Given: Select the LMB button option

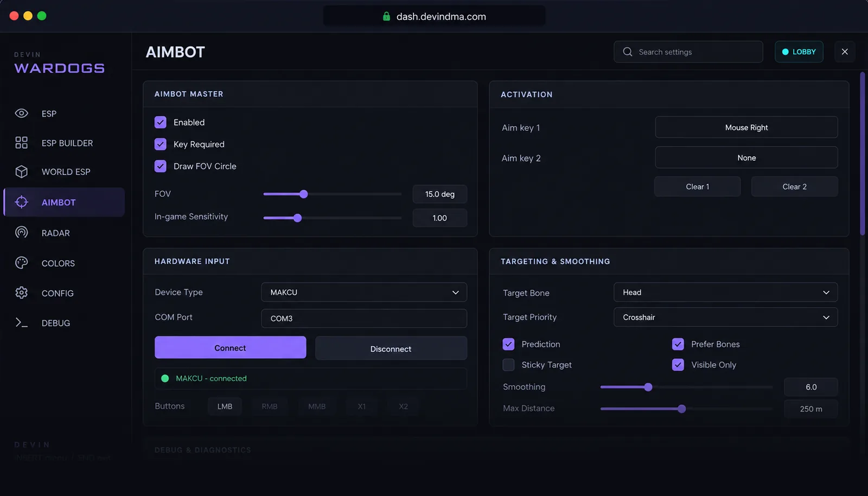Looking at the screenshot, I should 225,406.
